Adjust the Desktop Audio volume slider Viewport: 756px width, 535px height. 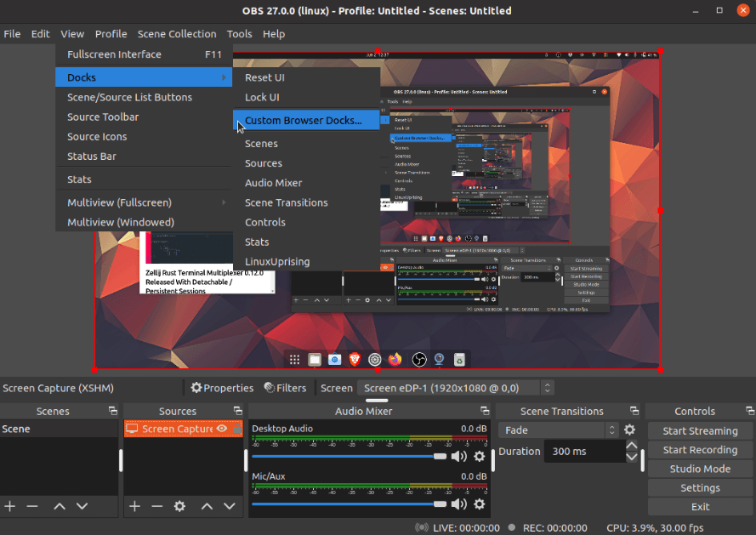pos(350,457)
